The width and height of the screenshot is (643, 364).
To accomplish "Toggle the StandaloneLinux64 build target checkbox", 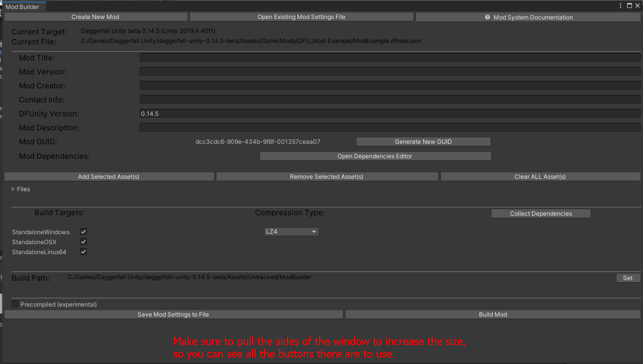I will (x=83, y=252).
